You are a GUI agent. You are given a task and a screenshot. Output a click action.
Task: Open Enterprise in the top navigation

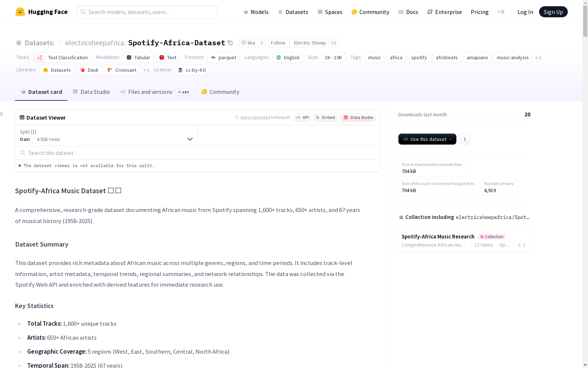click(x=444, y=12)
